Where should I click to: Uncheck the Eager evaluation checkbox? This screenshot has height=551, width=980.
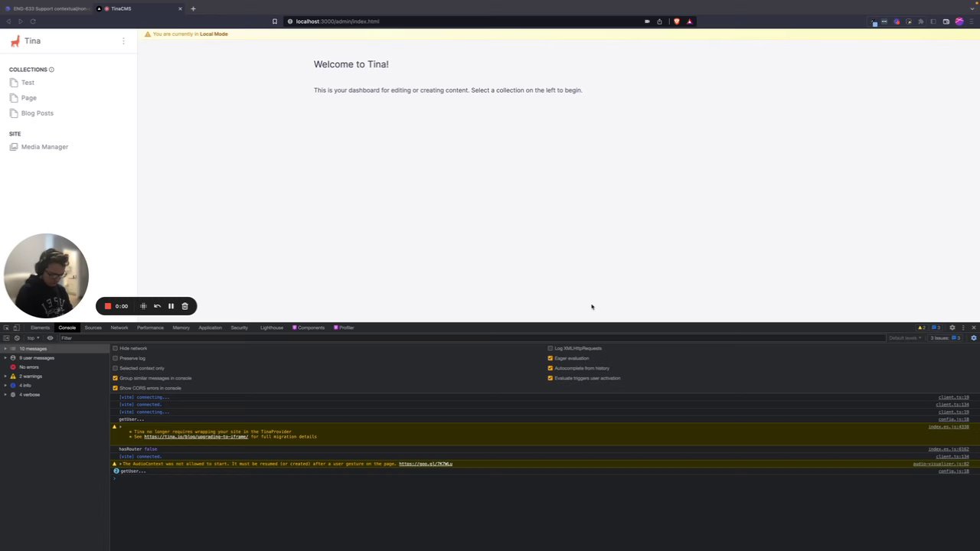550,358
